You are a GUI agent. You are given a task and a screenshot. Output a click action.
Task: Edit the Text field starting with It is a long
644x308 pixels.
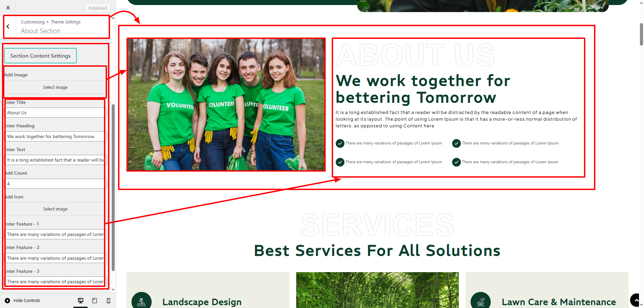click(x=55, y=160)
